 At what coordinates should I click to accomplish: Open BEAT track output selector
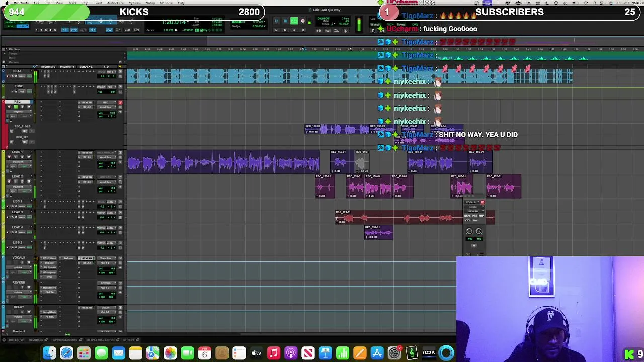pos(111,72)
